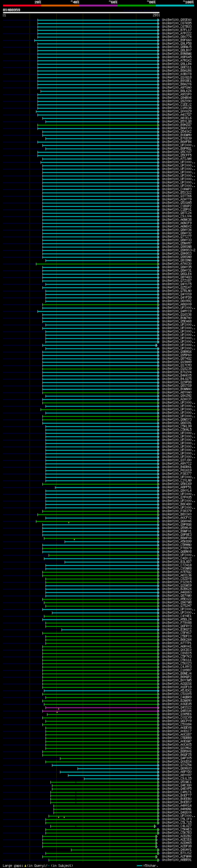
Task: Select the UniRef100_B6KCV3 label
Action: (177, 128)
